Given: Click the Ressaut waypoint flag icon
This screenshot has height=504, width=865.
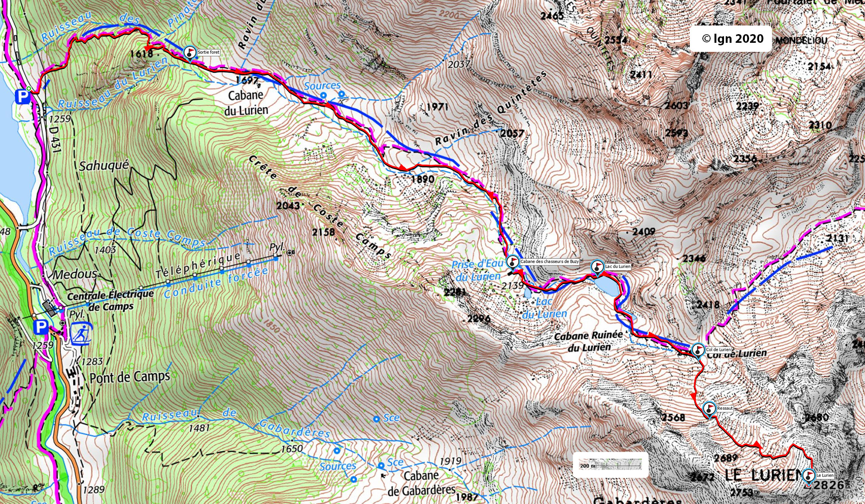Looking at the screenshot, I should [x=709, y=409].
